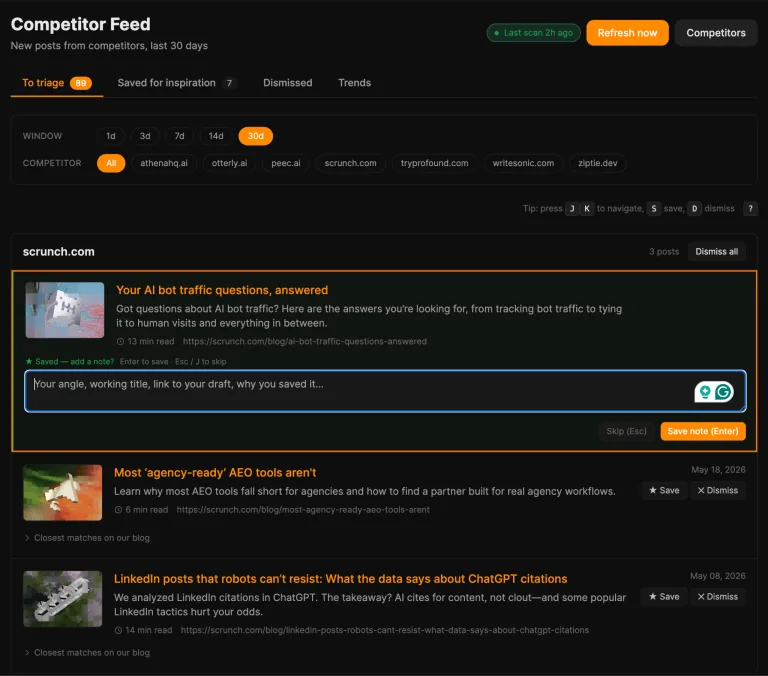The image size is (768, 676).
Task: Select the 30d window filter
Action: point(256,136)
